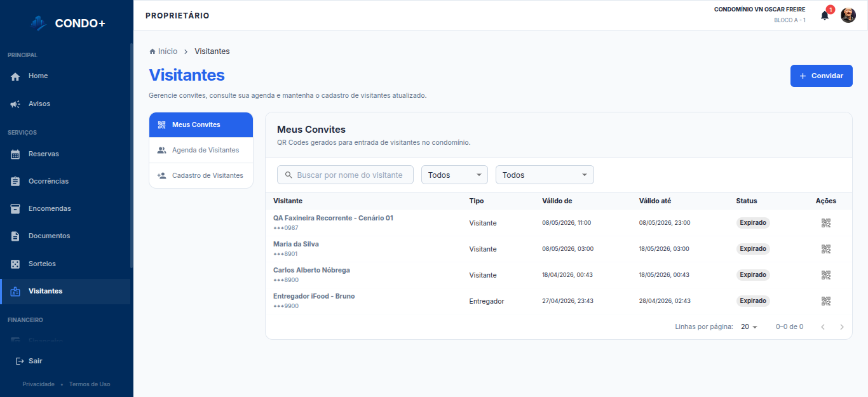Click Entregador iFood - Bruno name
This screenshot has width=868, height=397.
[314, 297]
